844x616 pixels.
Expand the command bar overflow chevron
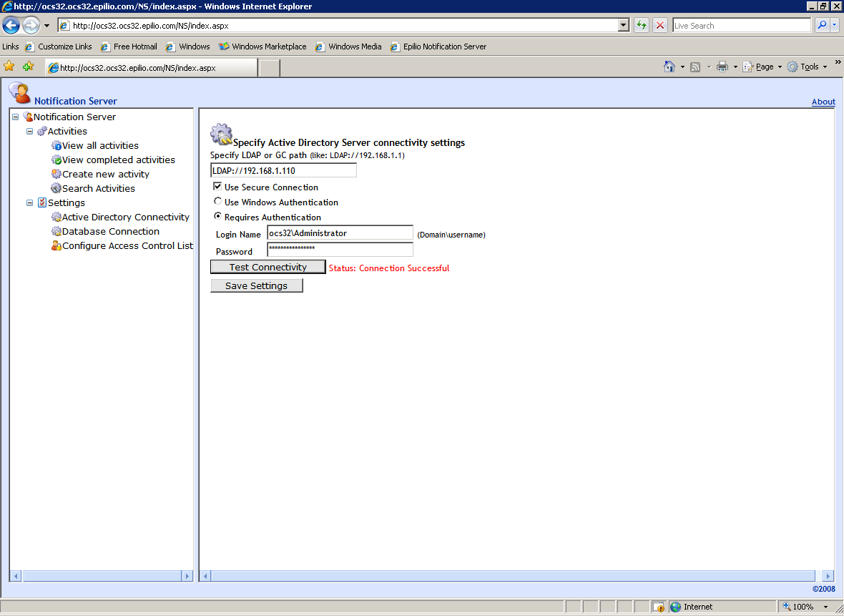coord(838,62)
